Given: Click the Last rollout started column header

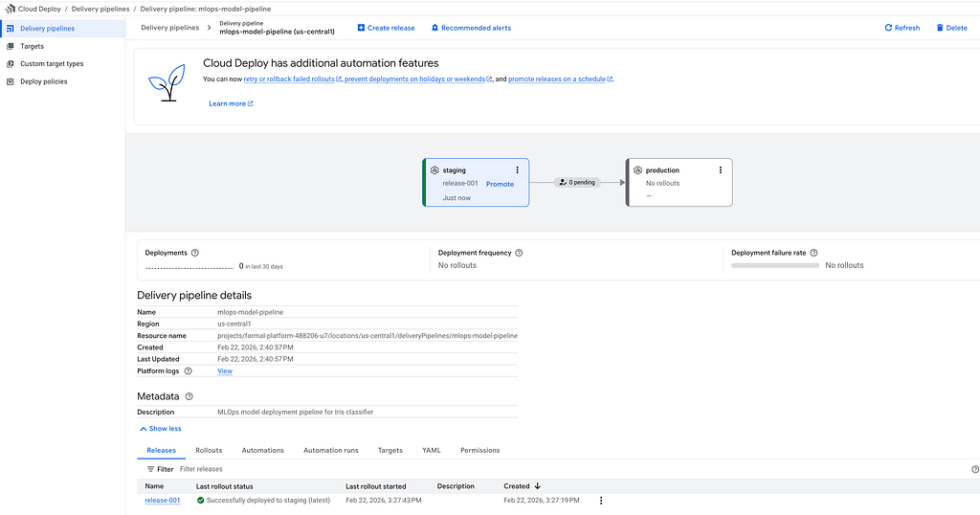Looking at the screenshot, I should click(375, 486).
